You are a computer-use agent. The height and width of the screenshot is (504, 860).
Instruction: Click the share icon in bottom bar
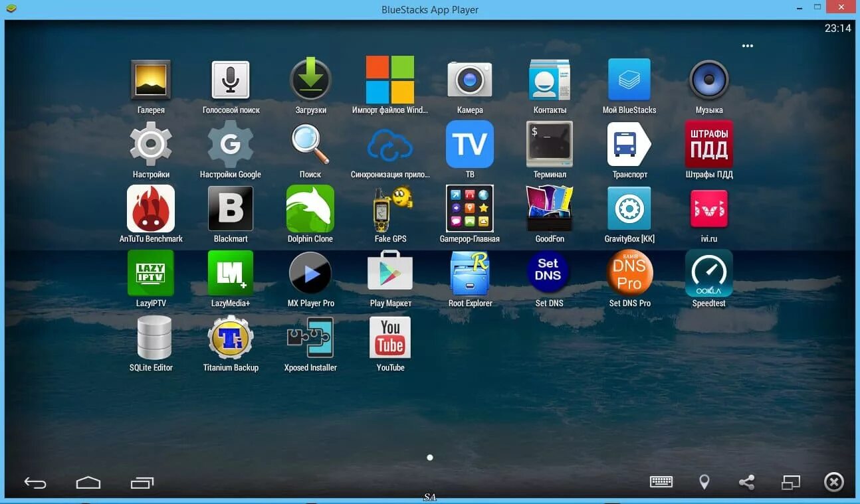click(747, 482)
